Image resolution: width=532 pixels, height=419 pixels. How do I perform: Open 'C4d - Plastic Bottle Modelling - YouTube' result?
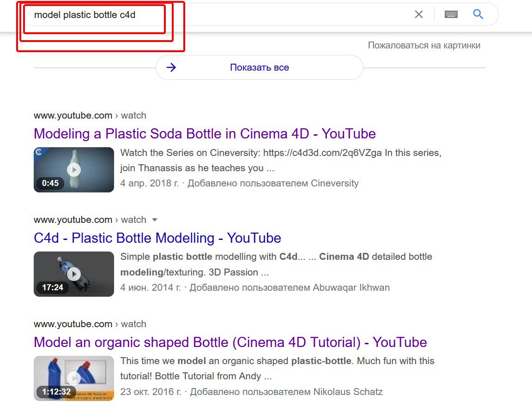click(x=157, y=238)
